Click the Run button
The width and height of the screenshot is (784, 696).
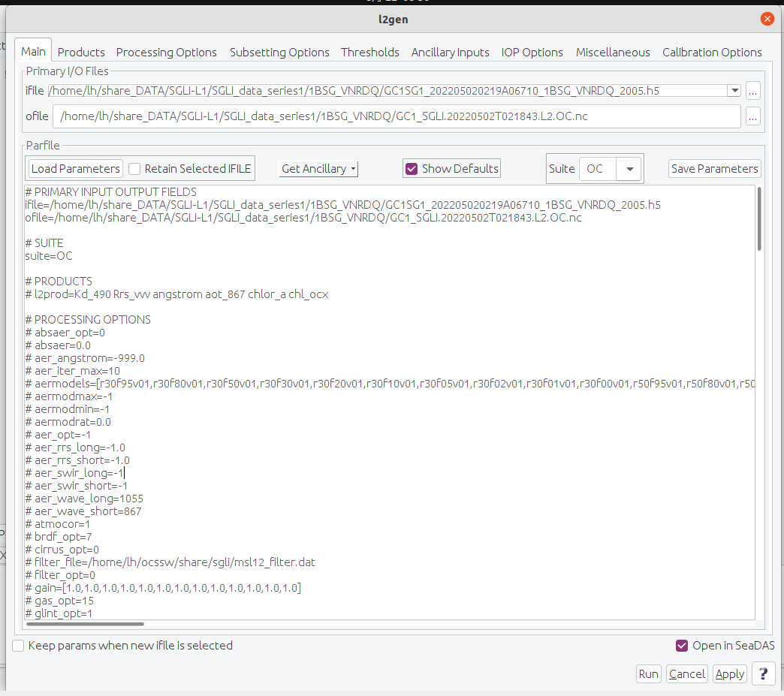(648, 673)
